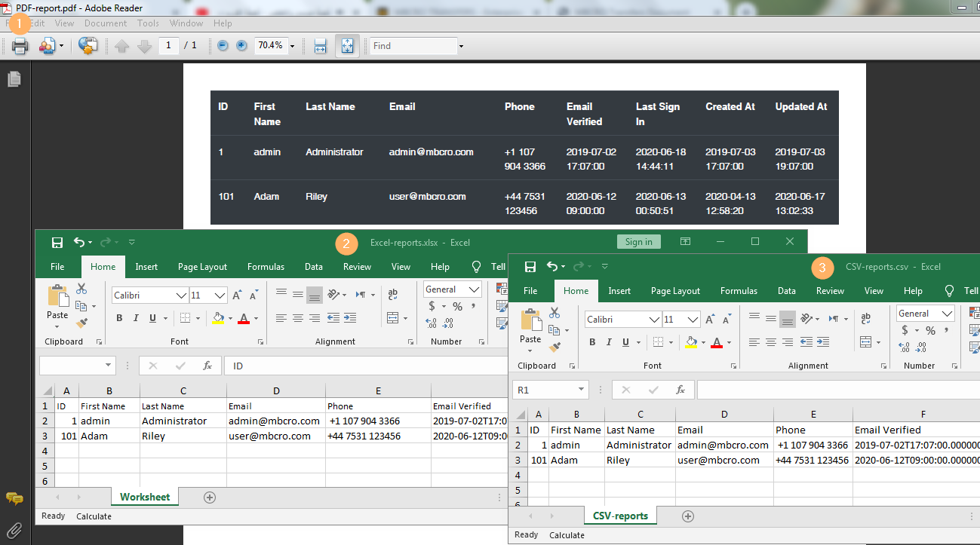Click the Sign in button in Excel

[638, 242]
